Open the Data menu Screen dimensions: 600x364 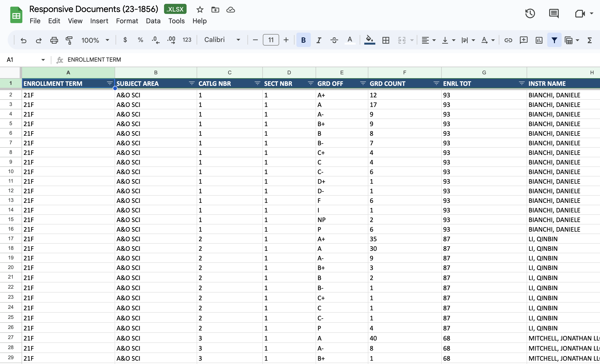coord(153,21)
